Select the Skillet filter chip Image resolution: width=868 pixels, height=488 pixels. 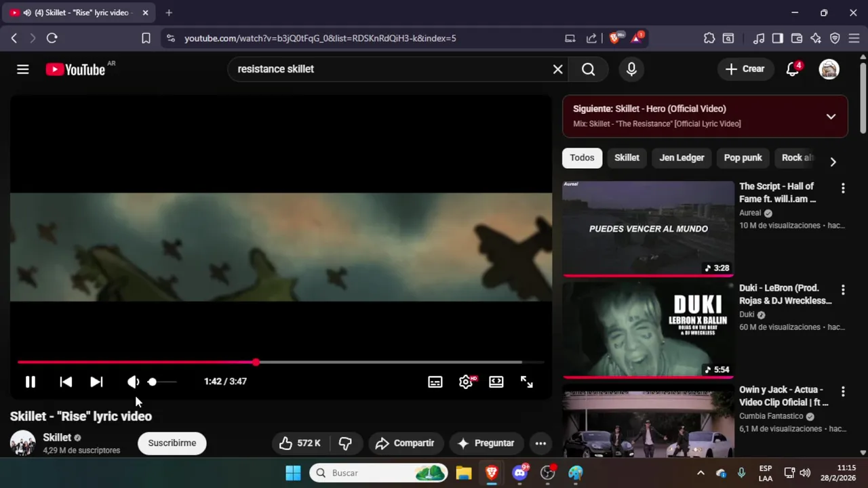coord(627,158)
